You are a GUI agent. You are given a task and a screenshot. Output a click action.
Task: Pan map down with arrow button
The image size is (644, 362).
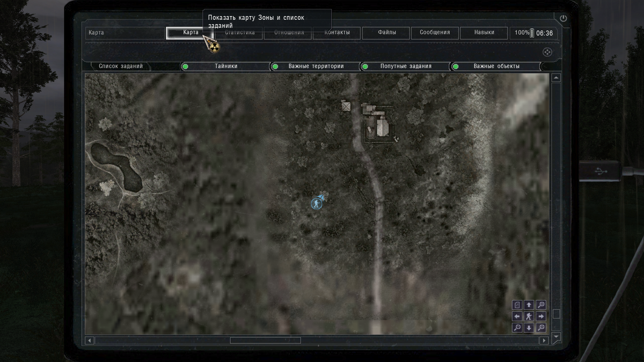pyautogui.click(x=529, y=328)
